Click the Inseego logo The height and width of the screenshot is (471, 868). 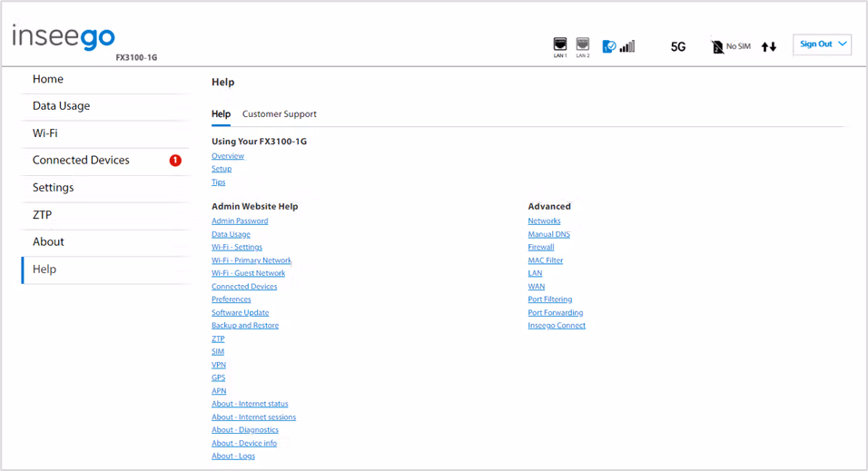point(64,36)
